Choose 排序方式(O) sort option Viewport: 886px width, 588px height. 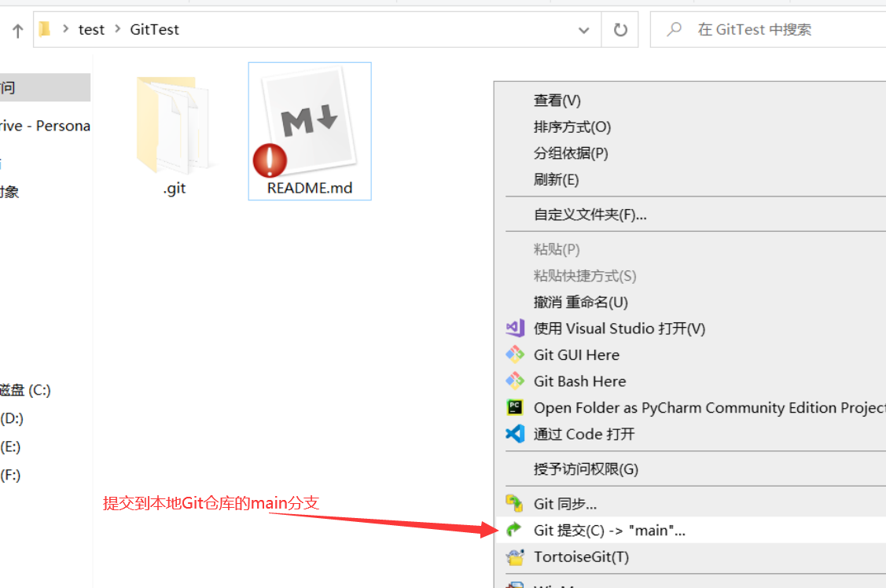coord(572,127)
